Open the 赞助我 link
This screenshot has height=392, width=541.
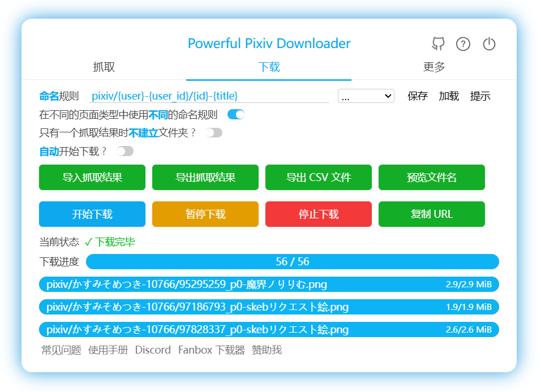267,350
